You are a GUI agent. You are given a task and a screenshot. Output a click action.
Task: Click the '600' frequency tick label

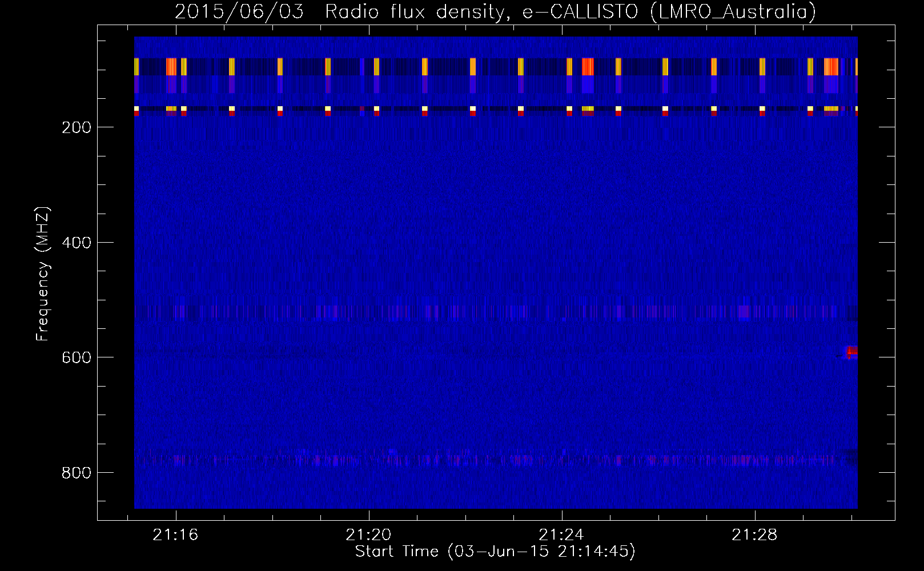tap(77, 357)
